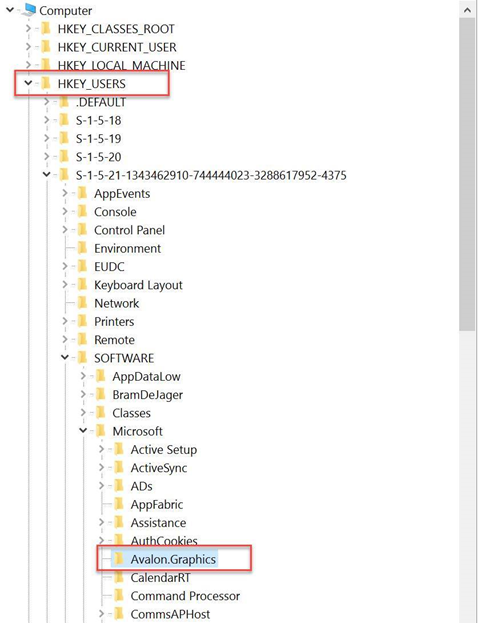
Task: Collapse the HKEY_USERS hive
Action: 28,83
